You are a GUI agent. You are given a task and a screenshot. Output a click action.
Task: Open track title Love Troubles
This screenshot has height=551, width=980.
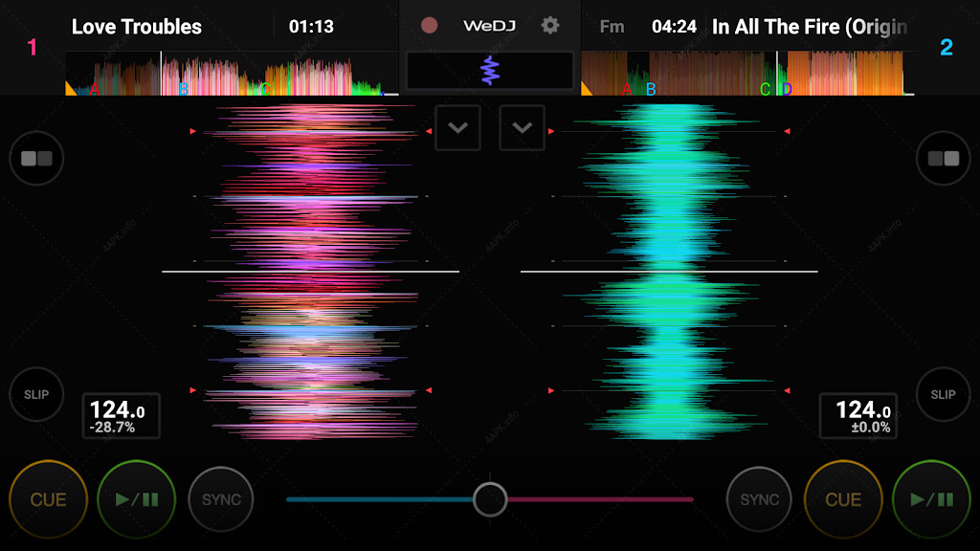136,26
